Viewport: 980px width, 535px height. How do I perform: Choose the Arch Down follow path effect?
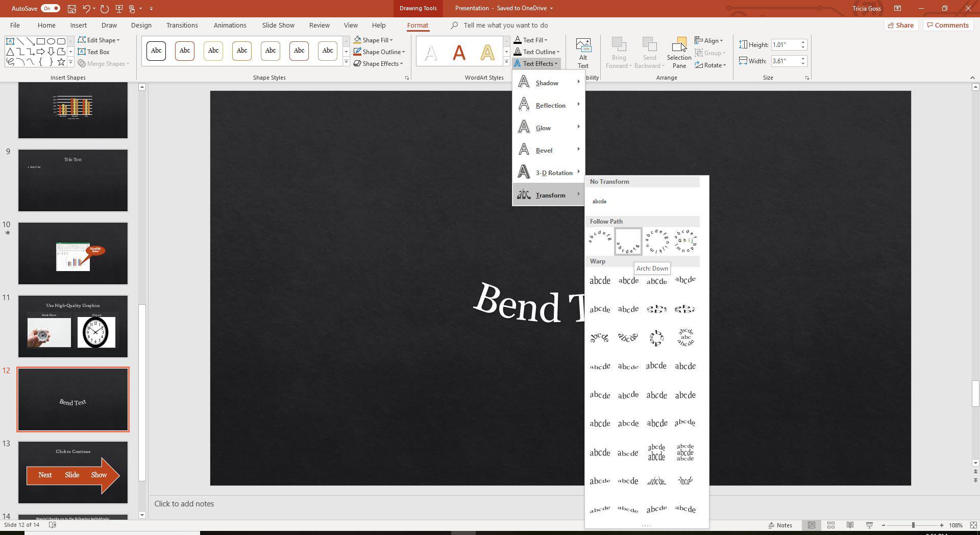pyautogui.click(x=628, y=241)
